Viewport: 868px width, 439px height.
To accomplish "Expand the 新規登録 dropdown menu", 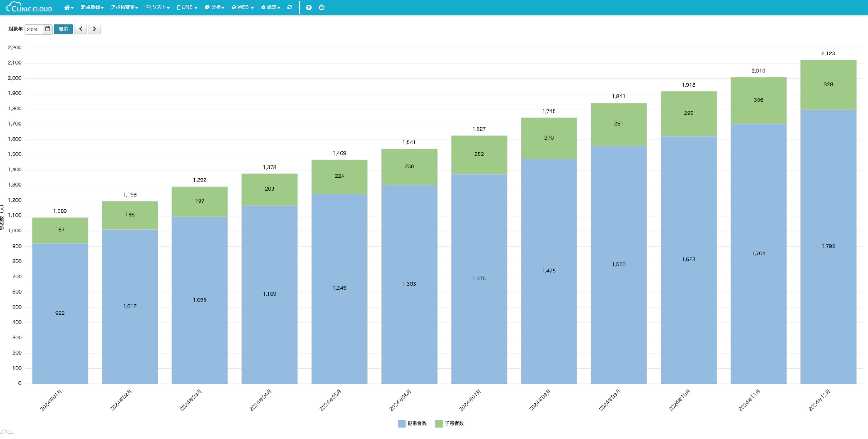I will (x=92, y=7).
